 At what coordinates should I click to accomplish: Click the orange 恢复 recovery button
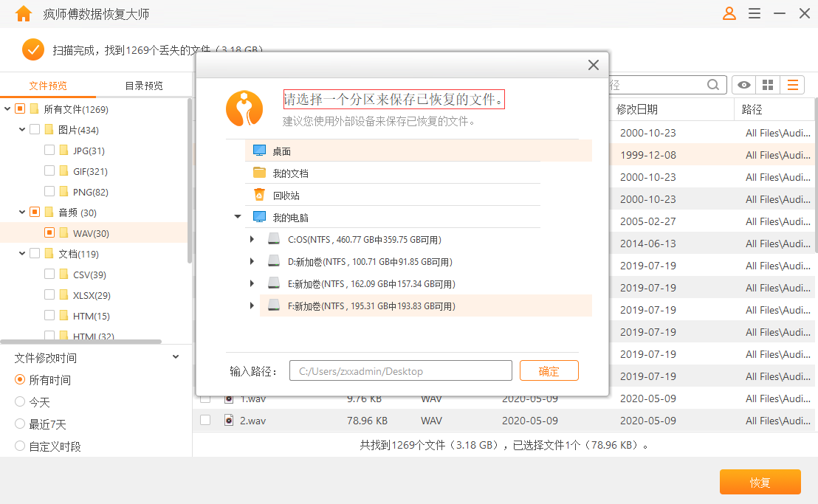[760, 482]
